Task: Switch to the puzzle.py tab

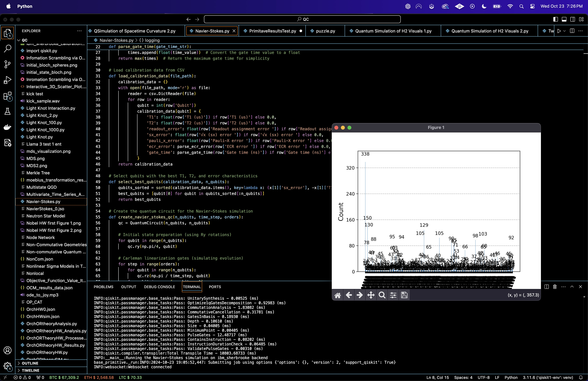Action: 325,31
